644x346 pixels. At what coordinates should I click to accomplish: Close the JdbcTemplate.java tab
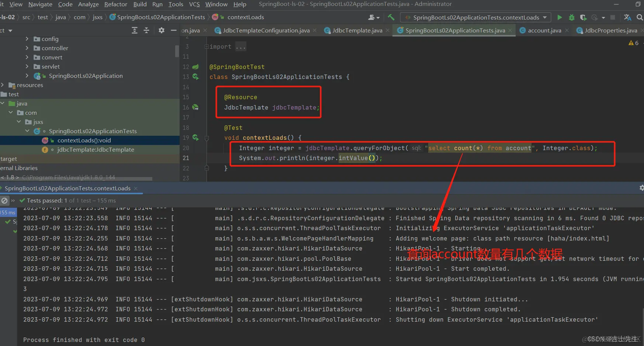point(387,31)
